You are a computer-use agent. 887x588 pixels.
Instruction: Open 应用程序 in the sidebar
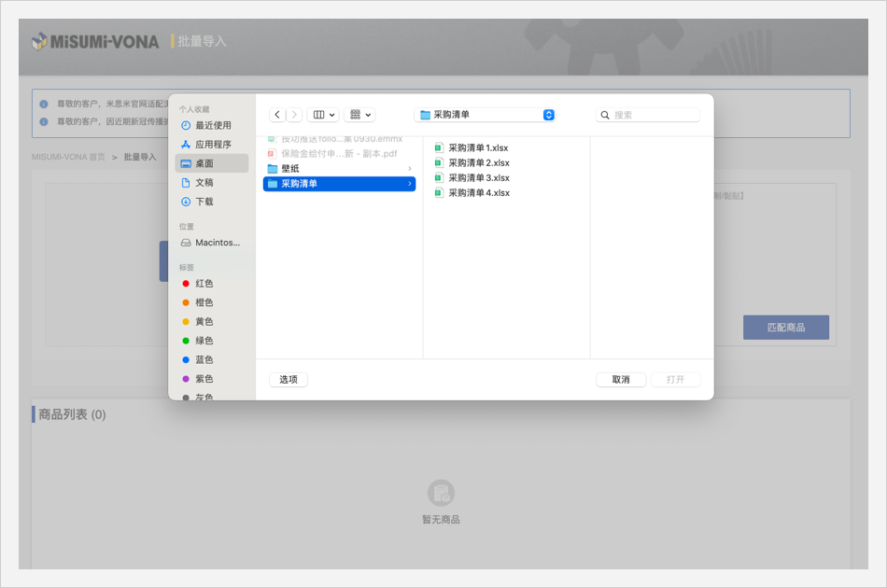pyautogui.click(x=213, y=145)
